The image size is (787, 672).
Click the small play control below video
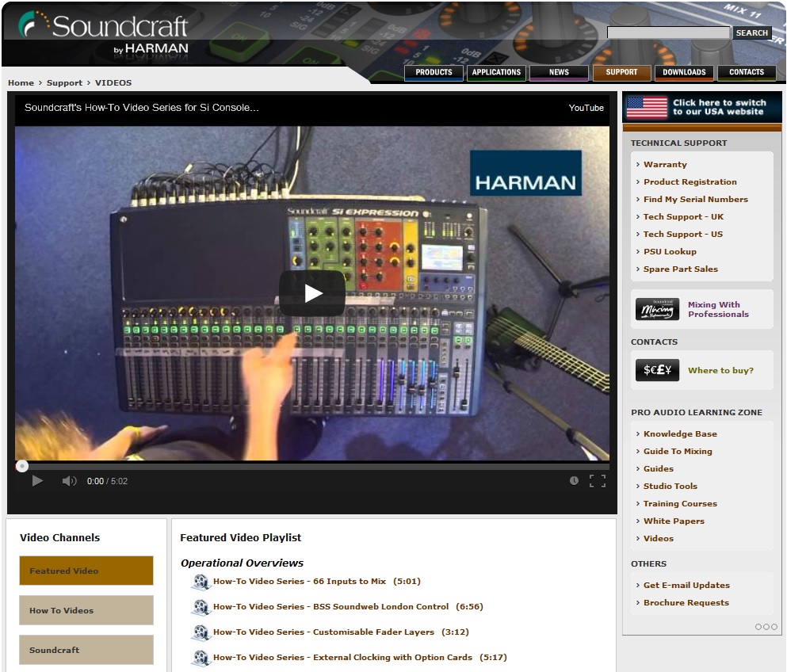pos(37,481)
